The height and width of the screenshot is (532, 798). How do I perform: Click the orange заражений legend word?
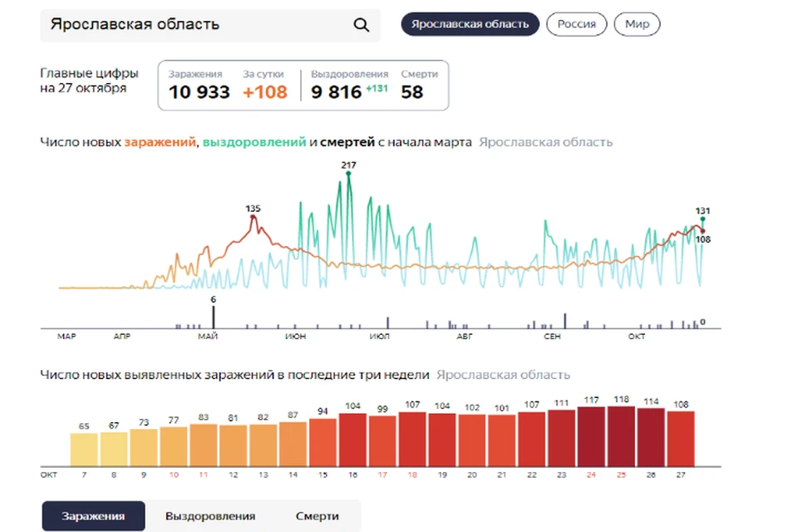point(160,142)
